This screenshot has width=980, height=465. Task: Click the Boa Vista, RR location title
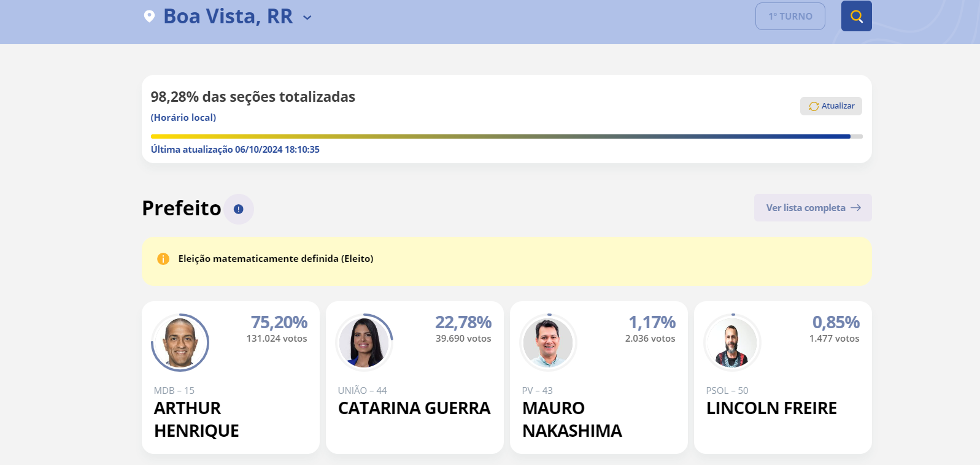228,17
